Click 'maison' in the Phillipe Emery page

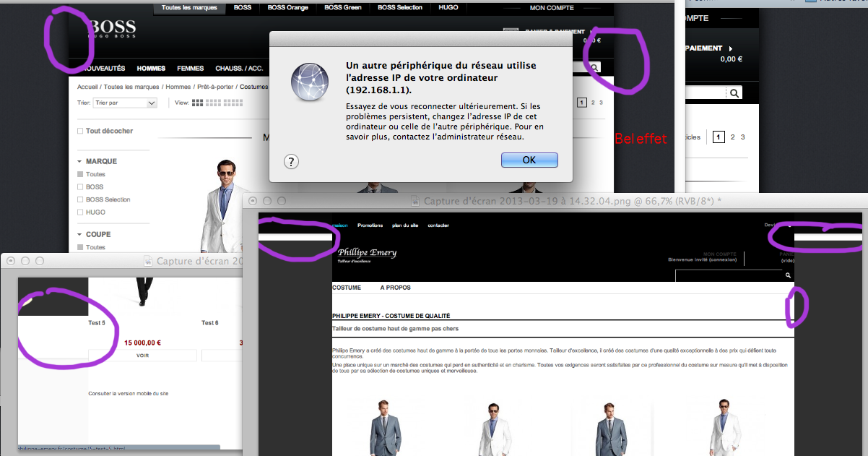(339, 225)
